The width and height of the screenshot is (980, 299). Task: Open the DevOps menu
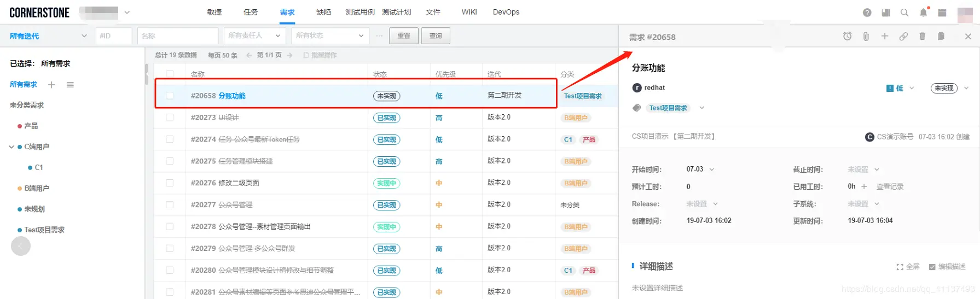tap(506, 12)
